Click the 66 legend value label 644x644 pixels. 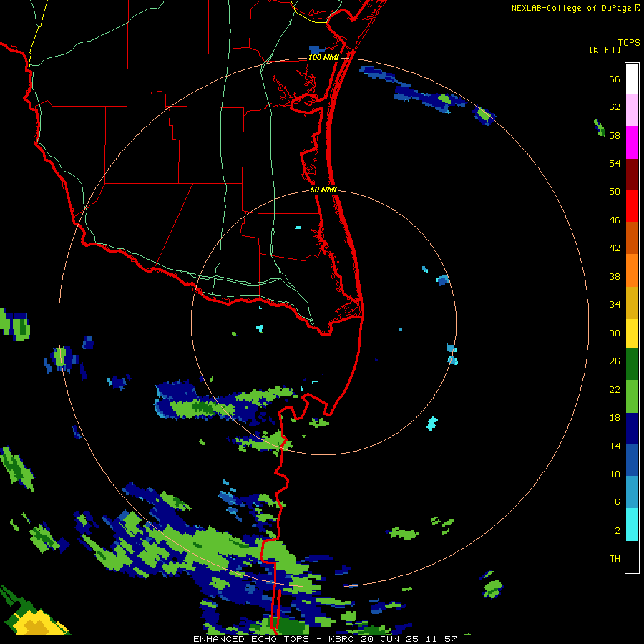615,79
